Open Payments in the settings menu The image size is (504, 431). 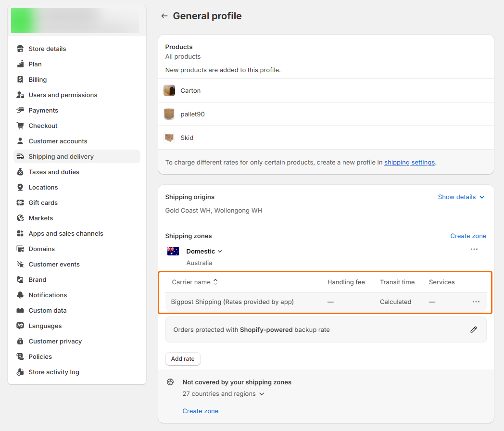coord(43,110)
